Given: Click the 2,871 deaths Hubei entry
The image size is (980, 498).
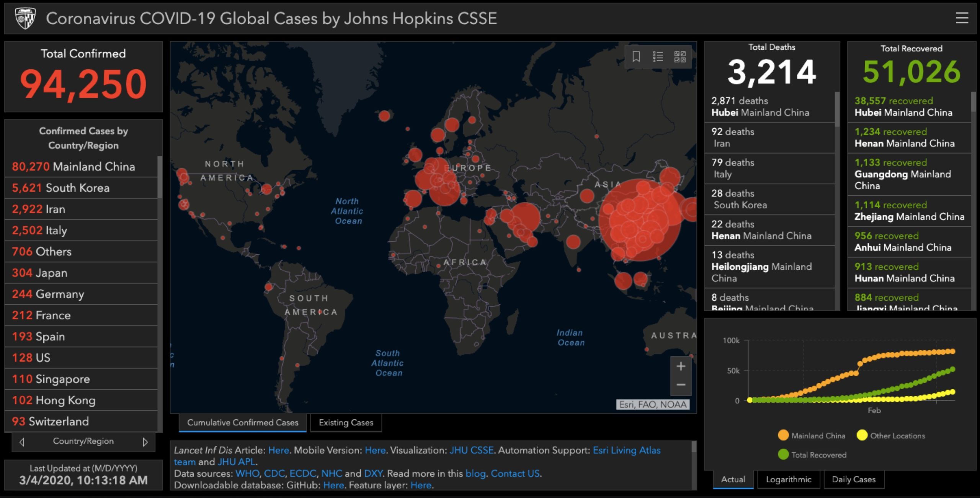Looking at the screenshot, I should [x=769, y=107].
